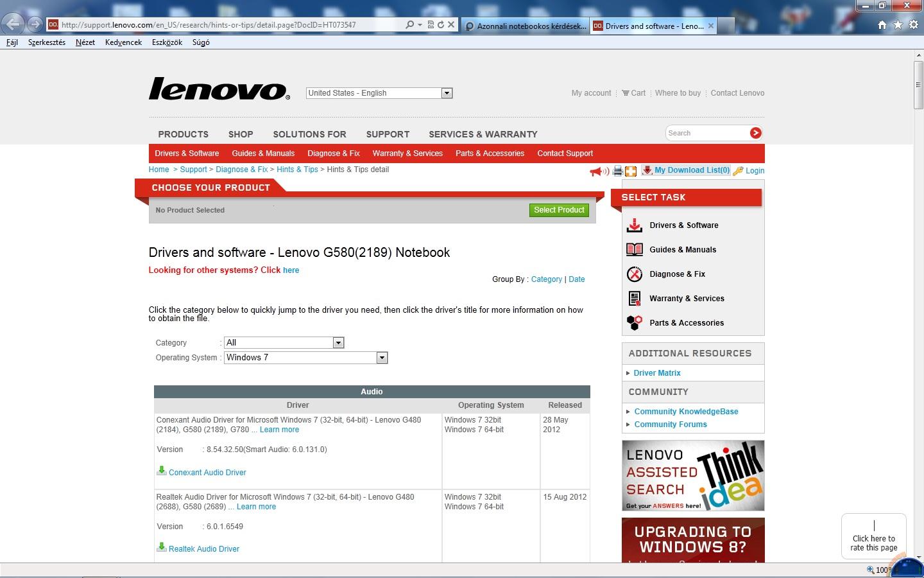Open address bar autocomplete dropdown arrow
The height and width of the screenshot is (578, 924).
click(x=420, y=24)
